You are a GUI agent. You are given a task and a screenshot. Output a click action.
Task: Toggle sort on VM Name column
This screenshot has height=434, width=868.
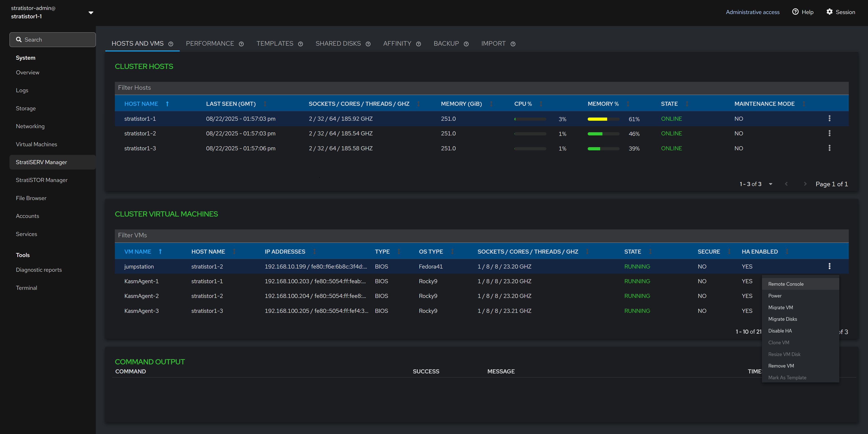coord(160,251)
